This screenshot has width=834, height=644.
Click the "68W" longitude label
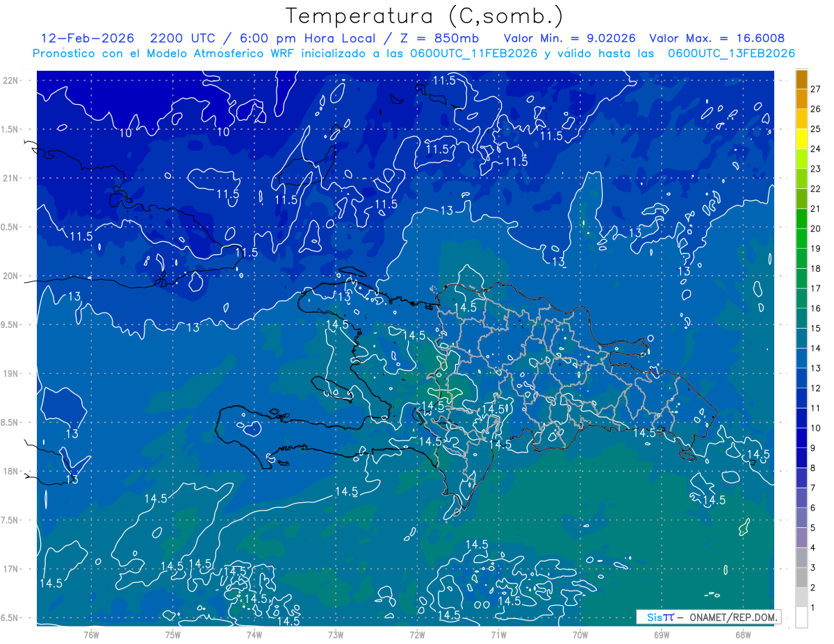pyautogui.click(x=743, y=634)
